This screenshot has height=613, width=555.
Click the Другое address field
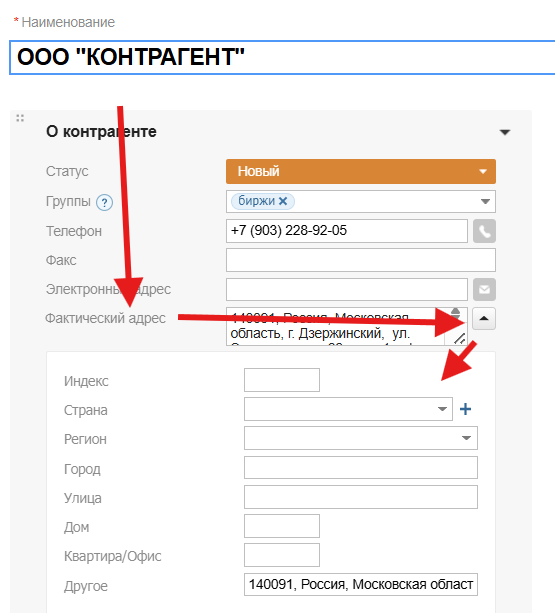(361, 584)
